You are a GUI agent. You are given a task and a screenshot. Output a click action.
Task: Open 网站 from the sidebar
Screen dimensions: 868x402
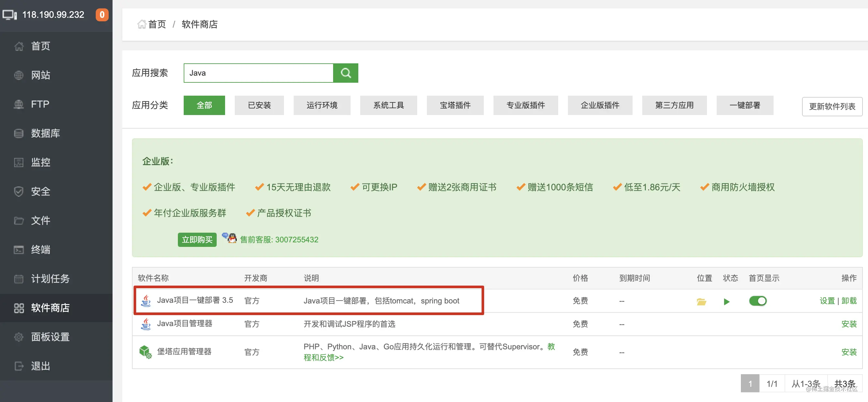40,75
